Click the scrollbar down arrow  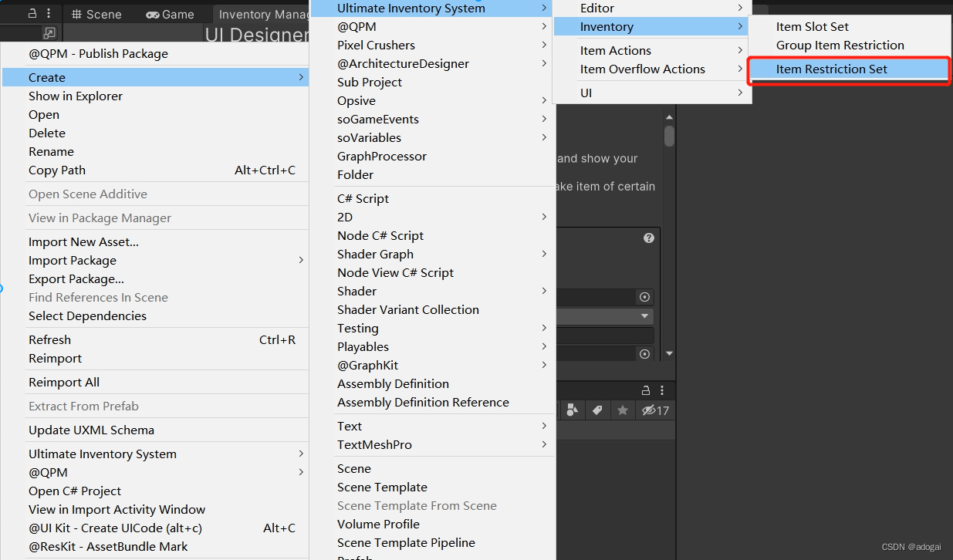coord(669,353)
